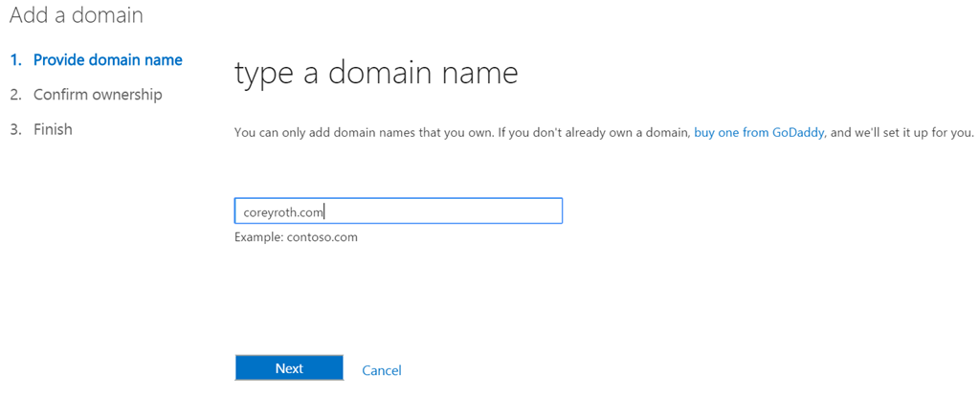Click the Example: contoso.com hint text
This screenshot has height=397, width=980.
click(296, 237)
